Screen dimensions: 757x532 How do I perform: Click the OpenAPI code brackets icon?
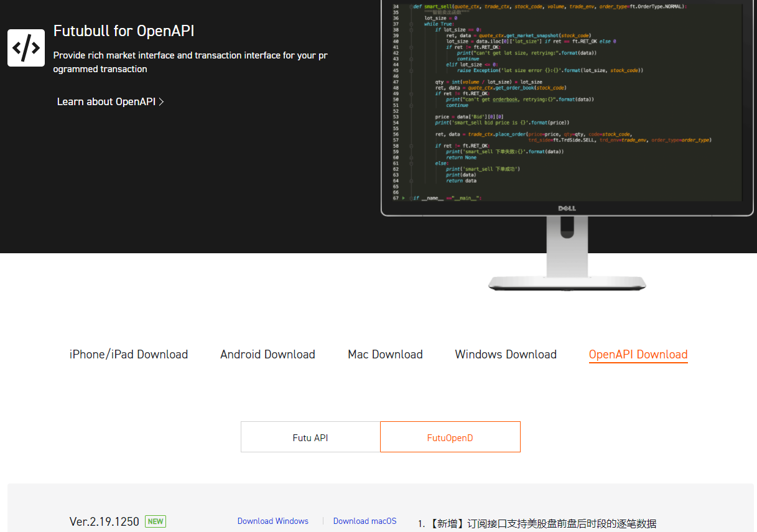26,48
